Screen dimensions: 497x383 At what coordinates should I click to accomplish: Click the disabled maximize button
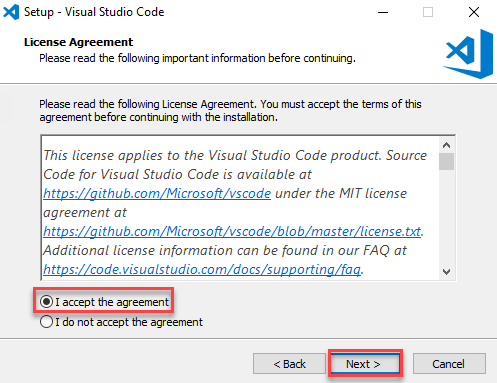click(428, 13)
